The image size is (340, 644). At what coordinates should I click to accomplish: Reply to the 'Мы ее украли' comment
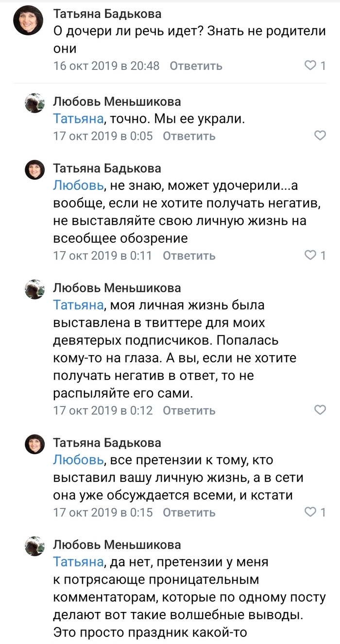coord(188,136)
